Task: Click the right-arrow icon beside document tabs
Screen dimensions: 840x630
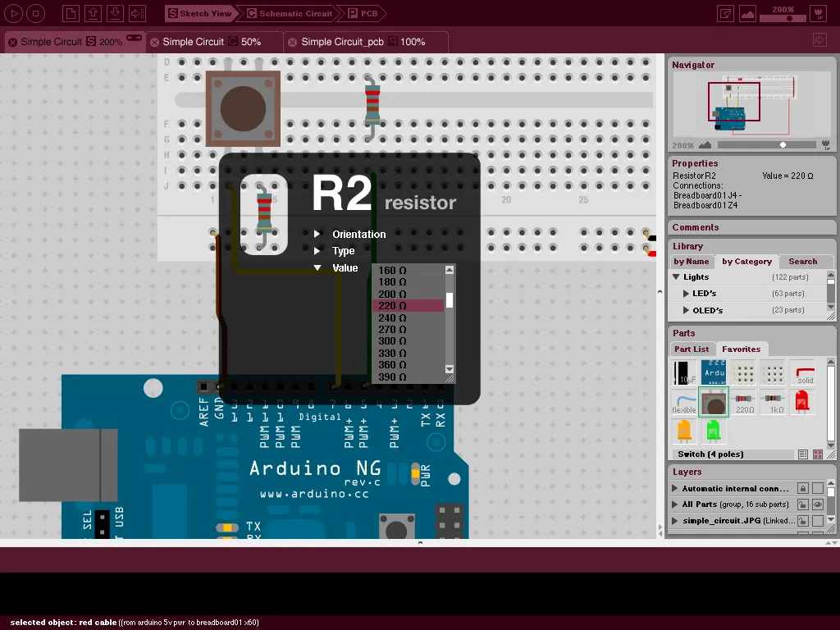Action: (819, 40)
